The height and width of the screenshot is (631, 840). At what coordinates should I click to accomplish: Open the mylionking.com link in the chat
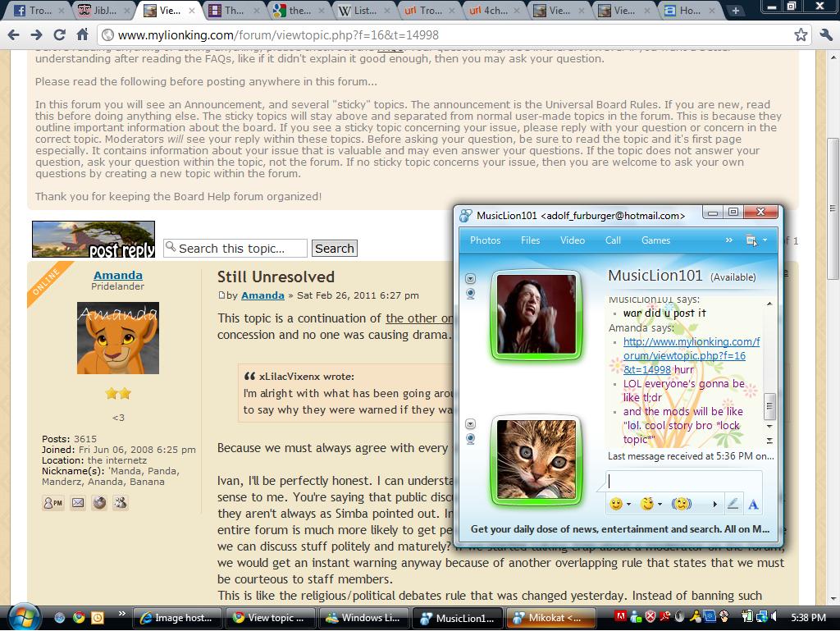pos(691,355)
